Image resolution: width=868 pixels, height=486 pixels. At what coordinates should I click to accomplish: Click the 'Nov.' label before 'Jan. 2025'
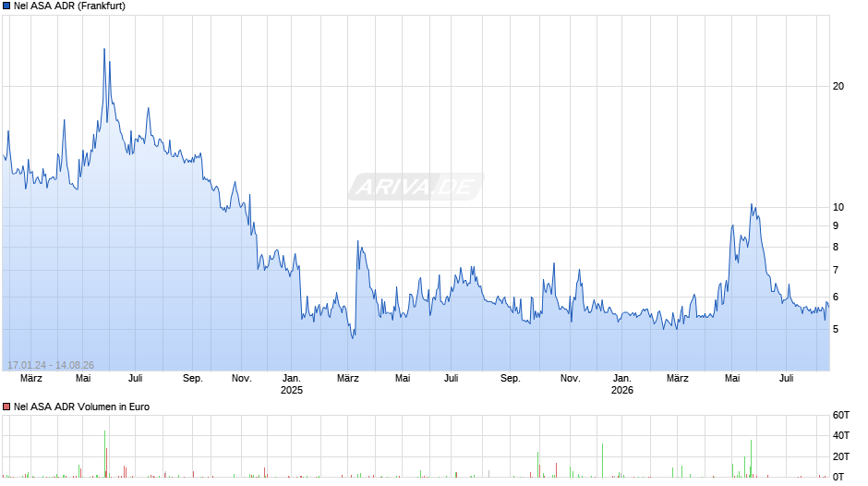[241, 379]
